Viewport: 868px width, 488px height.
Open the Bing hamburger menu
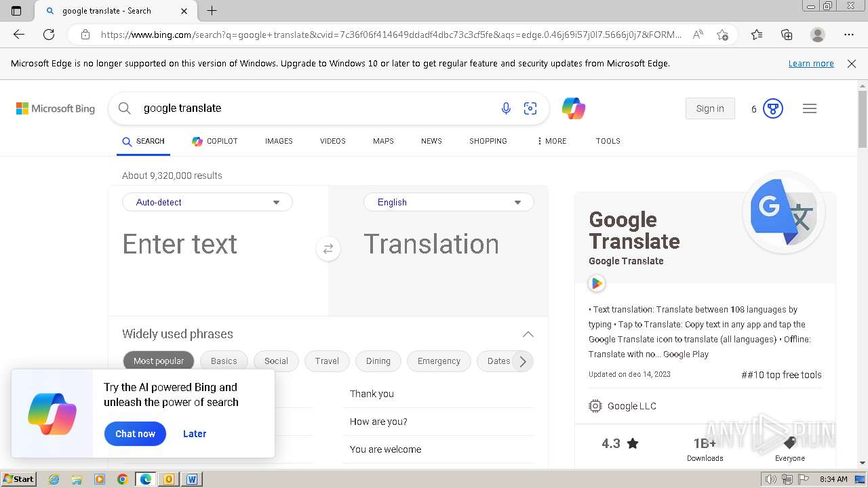click(810, 108)
